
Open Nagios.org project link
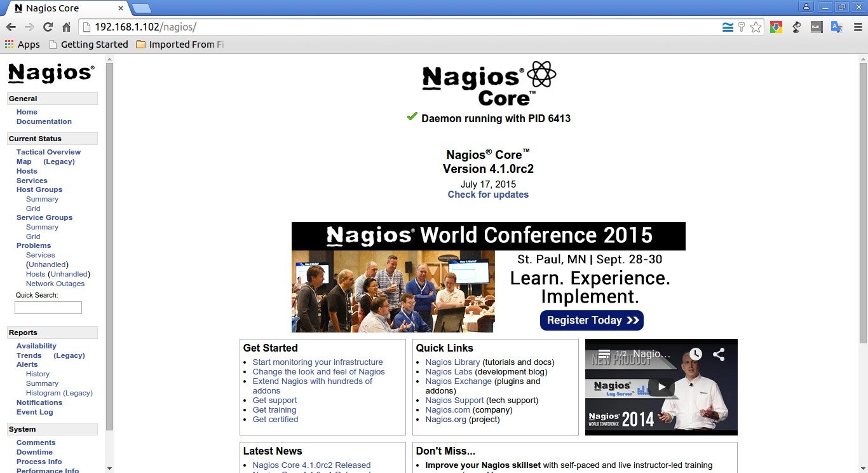[x=445, y=420]
